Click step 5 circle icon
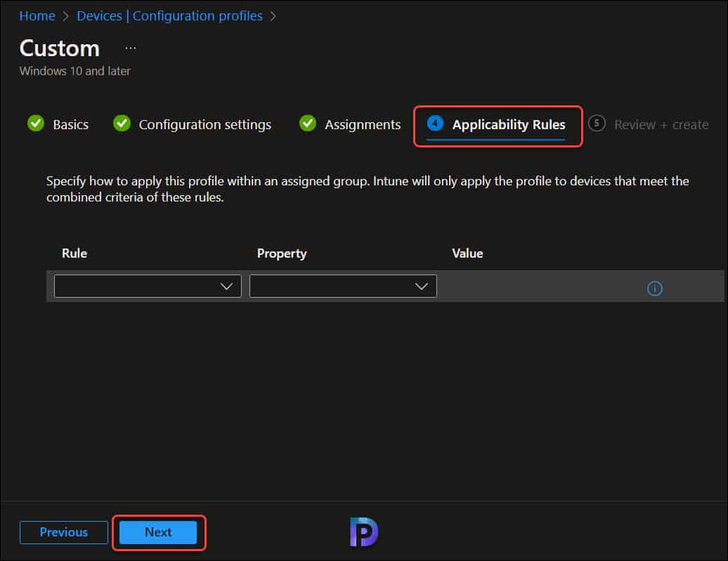This screenshot has width=728, height=561. (597, 123)
